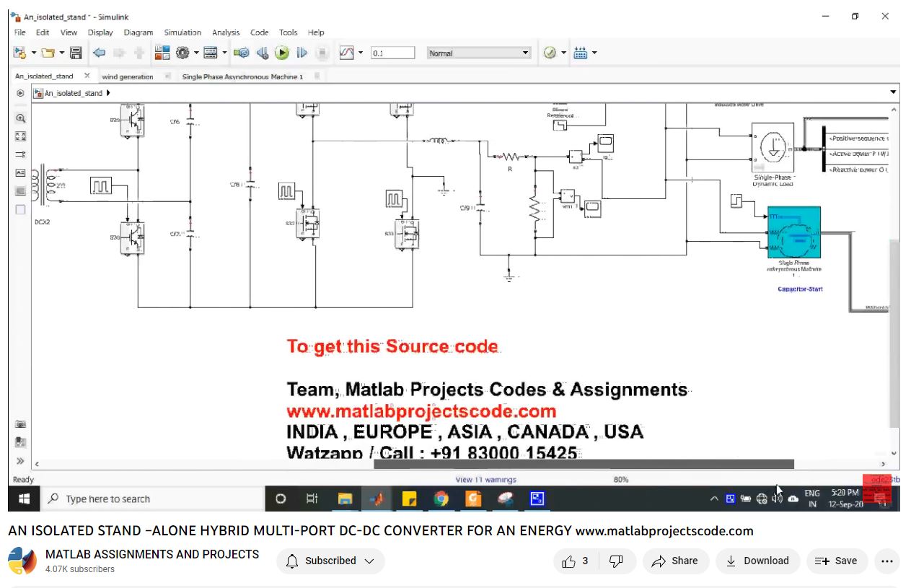The image size is (911, 588).
Task: Click the Zoom In palette tool
Action: pos(20,118)
